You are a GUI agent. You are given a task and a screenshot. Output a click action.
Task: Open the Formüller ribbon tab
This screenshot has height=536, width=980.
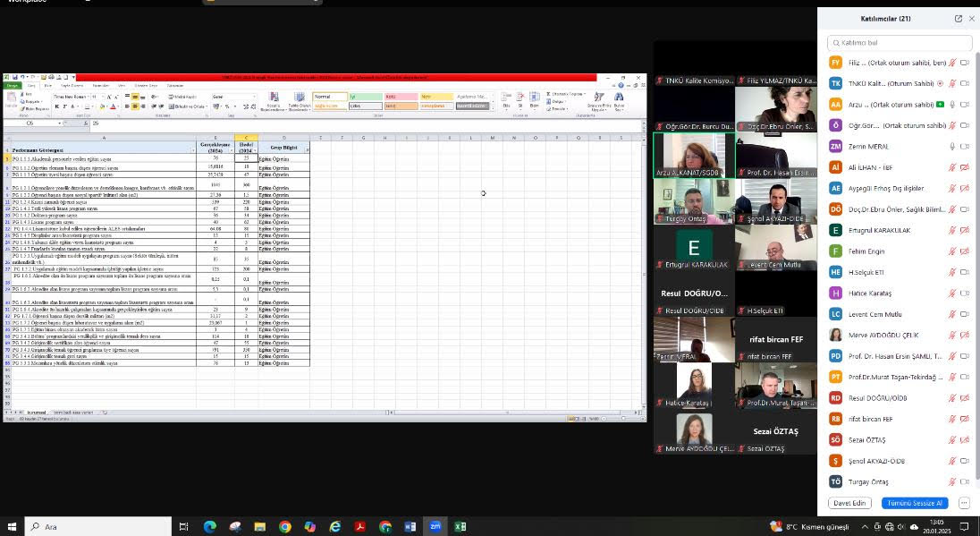click(101, 86)
